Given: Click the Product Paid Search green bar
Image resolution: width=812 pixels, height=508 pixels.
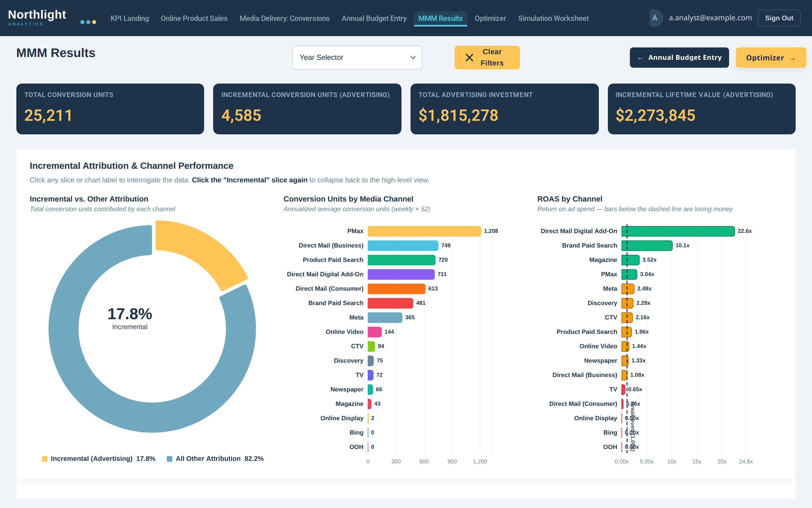Looking at the screenshot, I should pyautogui.click(x=401, y=260).
